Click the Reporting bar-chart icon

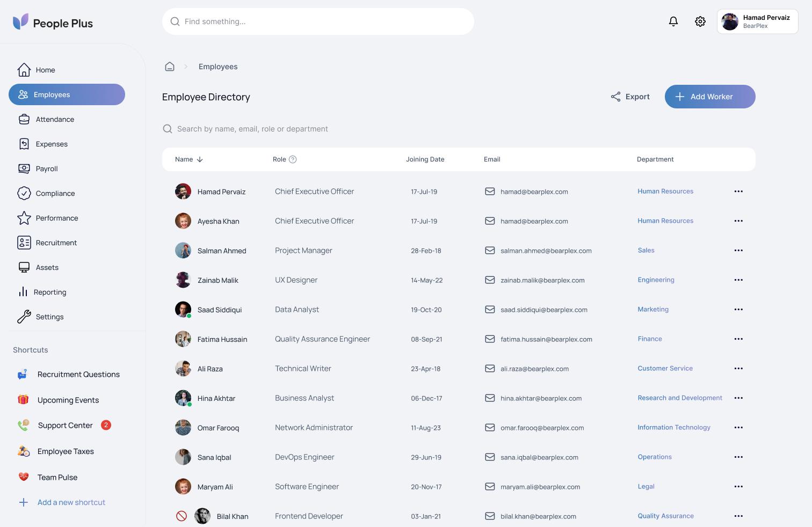tap(24, 292)
